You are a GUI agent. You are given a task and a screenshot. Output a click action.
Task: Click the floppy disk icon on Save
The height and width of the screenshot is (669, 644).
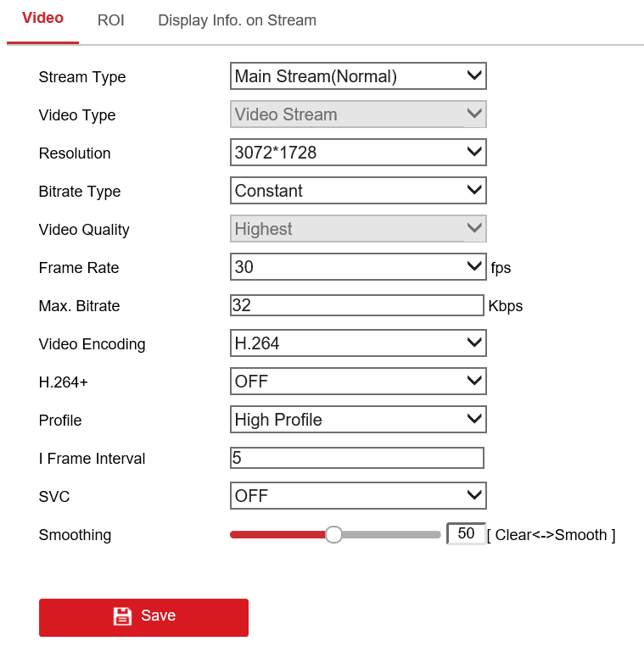(x=122, y=616)
